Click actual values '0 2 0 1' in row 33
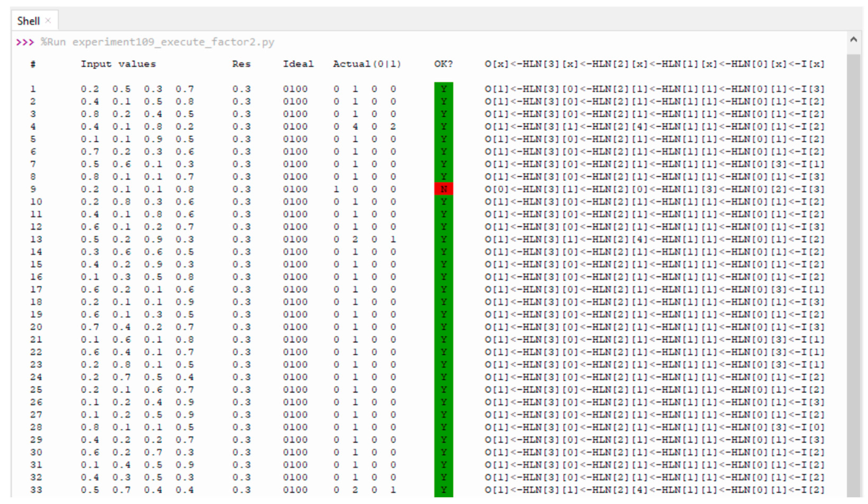Screen dimensions: 868x504 click(364, 490)
